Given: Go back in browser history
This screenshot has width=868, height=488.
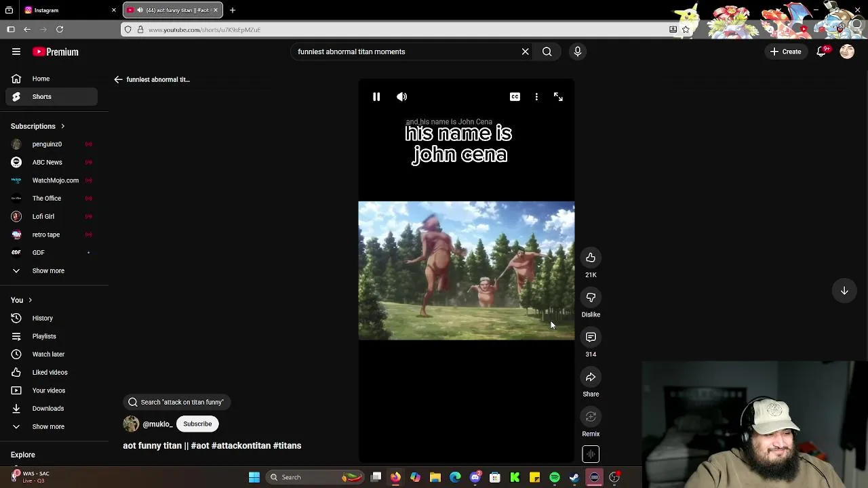Looking at the screenshot, I should (27, 29).
